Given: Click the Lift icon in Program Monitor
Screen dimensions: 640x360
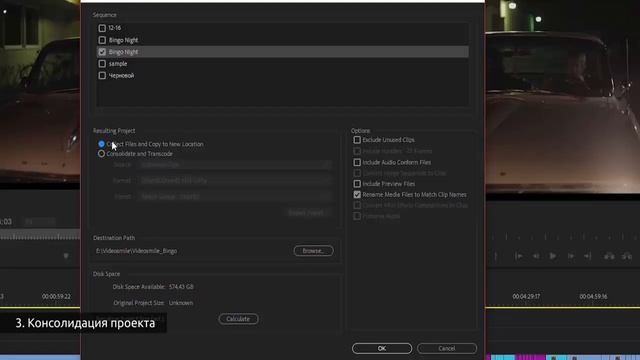Looking at the screenshot, I should tap(609, 256).
